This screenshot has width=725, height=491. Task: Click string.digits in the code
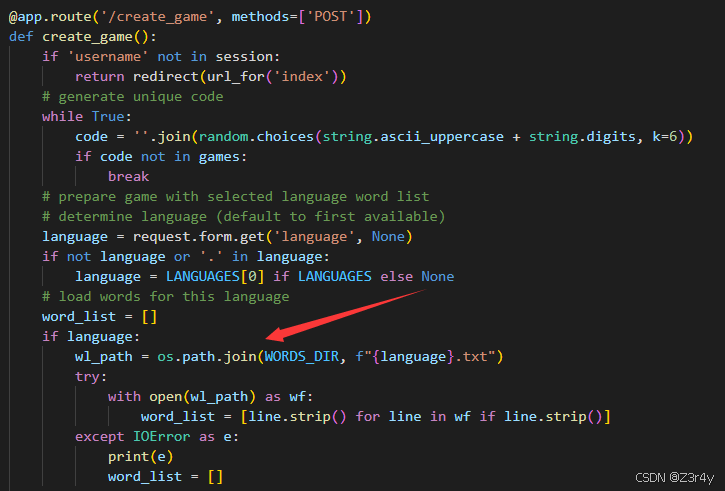tap(582, 136)
